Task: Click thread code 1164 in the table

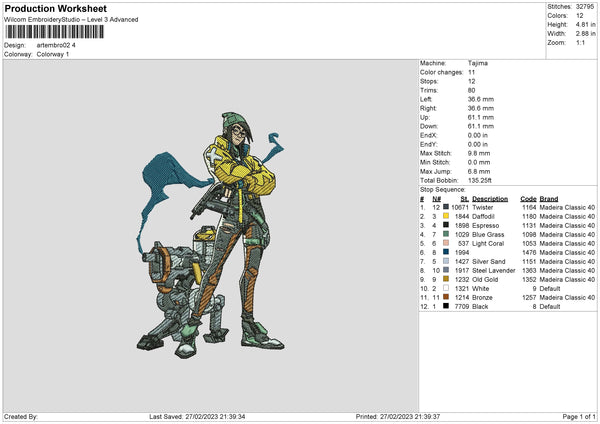Action: [x=529, y=207]
